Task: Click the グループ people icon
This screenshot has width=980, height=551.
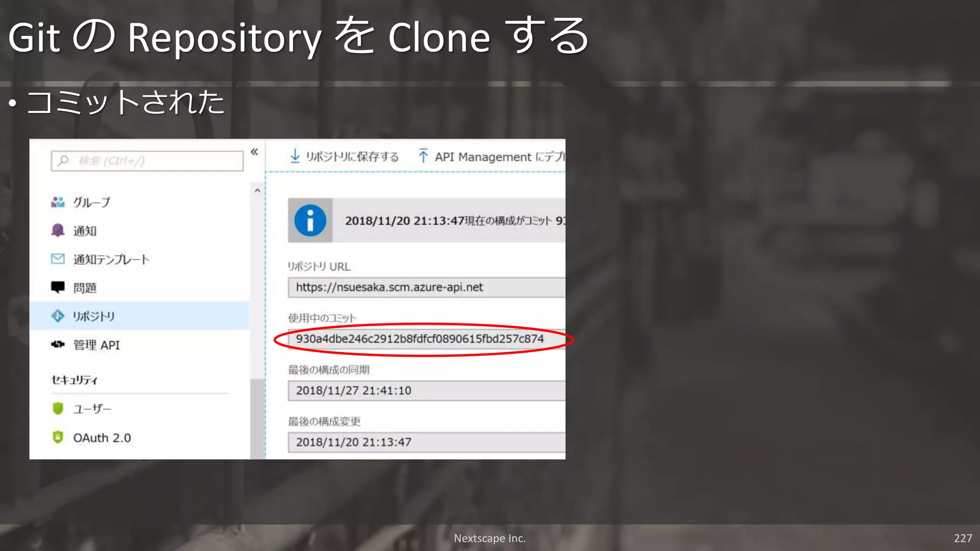Action: tap(58, 202)
